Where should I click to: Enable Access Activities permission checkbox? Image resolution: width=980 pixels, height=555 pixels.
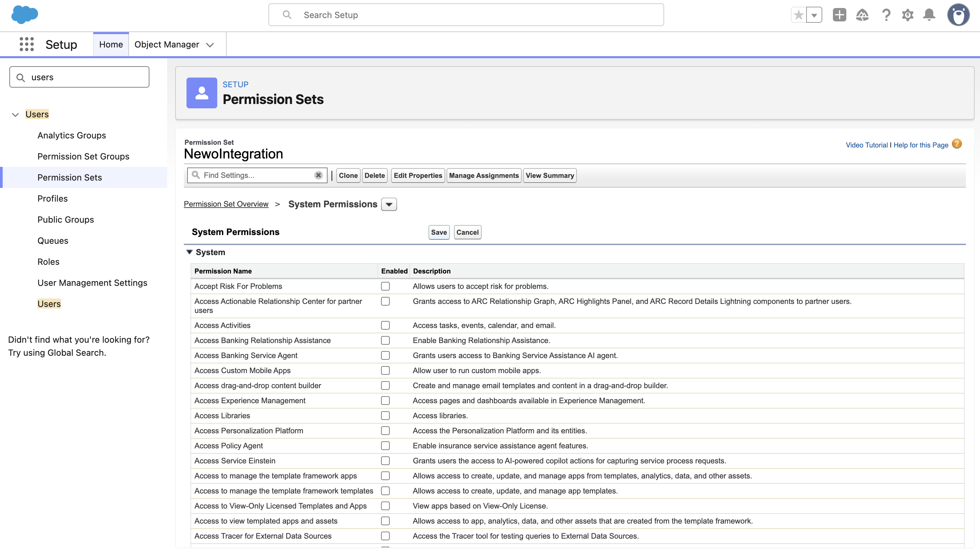click(385, 326)
